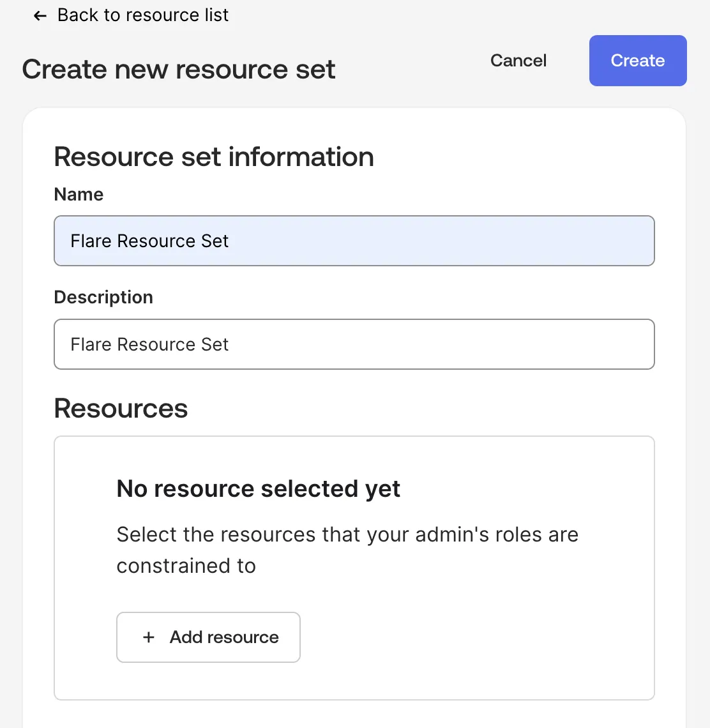Click the Resource set information heading
The height and width of the screenshot is (728, 710).
pos(214,156)
